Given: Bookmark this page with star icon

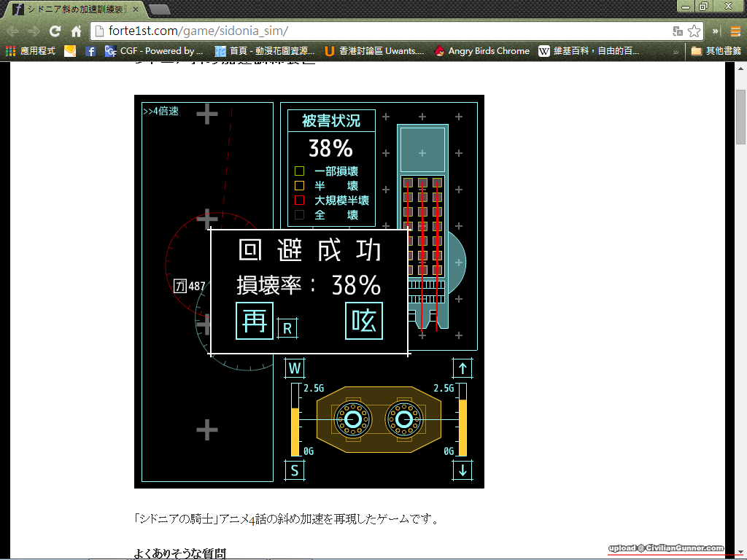Looking at the screenshot, I should pyautogui.click(x=694, y=31).
